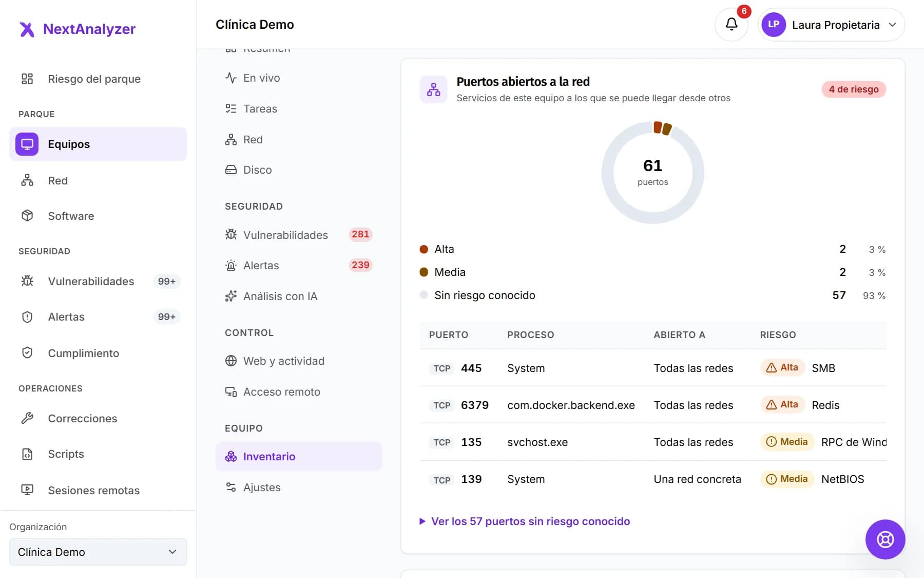This screenshot has height=578, width=924.
Task: Click the 4 de riesgo badge
Action: coord(854,89)
